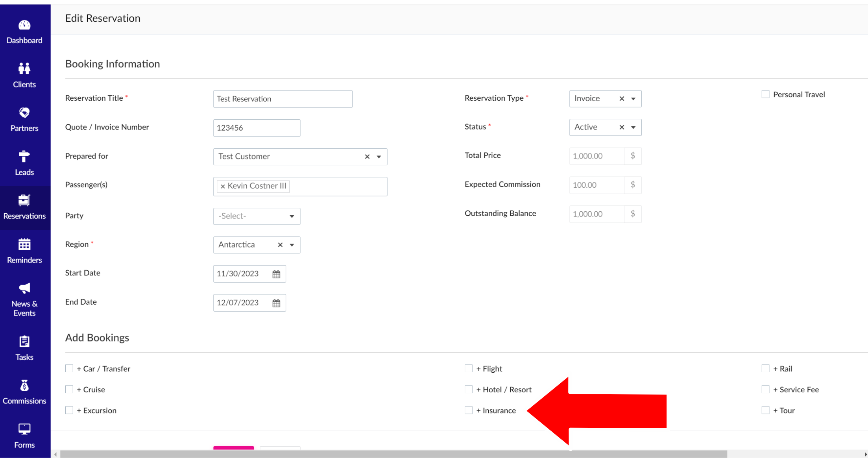Open the Start Date calendar picker
Image resolution: width=868 pixels, height=462 pixels.
(276, 274)
